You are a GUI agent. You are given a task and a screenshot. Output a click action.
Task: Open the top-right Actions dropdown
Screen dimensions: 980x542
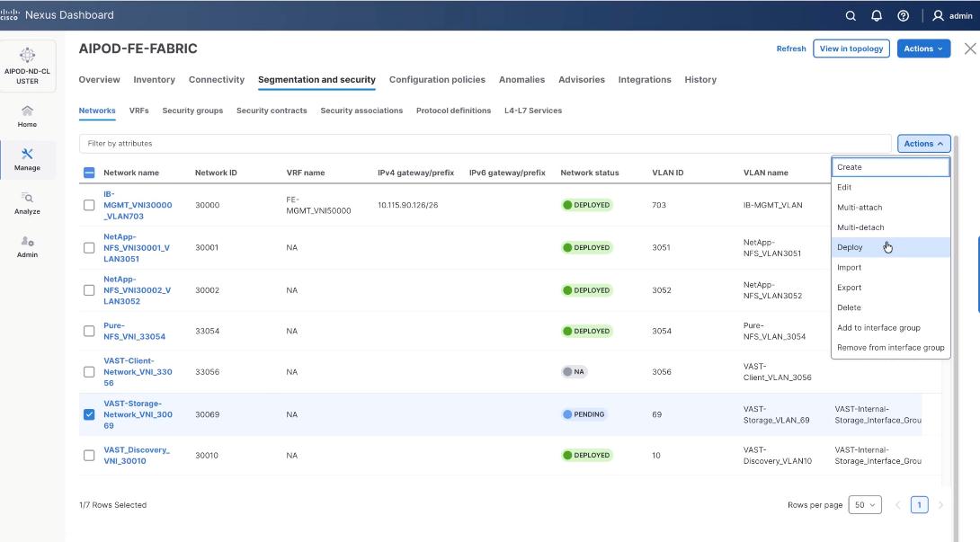click(x=923, y=48)
